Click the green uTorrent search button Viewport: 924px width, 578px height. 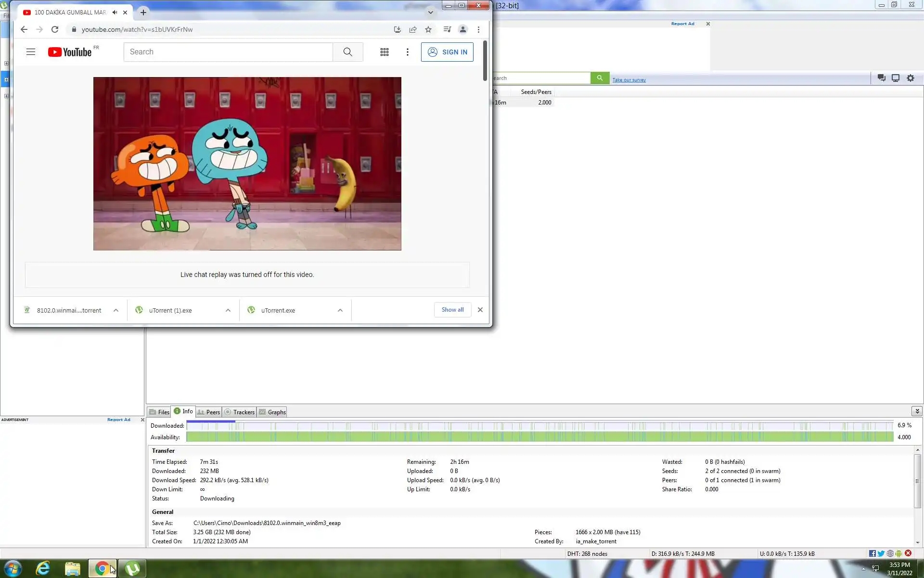click(600, 78)
